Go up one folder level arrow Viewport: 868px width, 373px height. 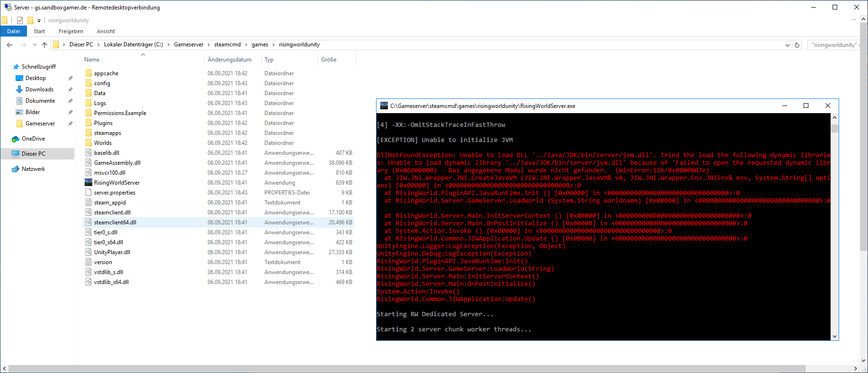pyautogui.click(x=44, y=44)
